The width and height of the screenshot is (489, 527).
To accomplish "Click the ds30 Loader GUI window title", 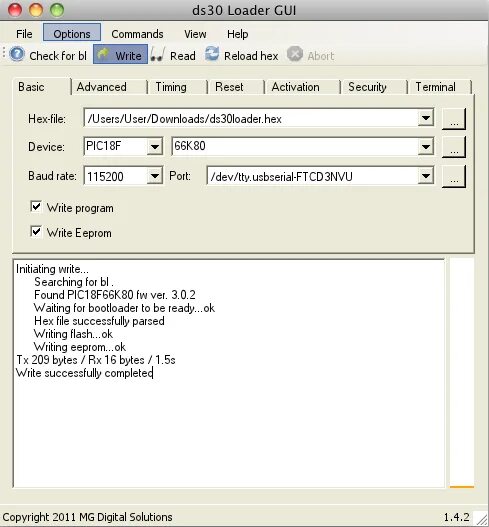I will coord(244,10).
